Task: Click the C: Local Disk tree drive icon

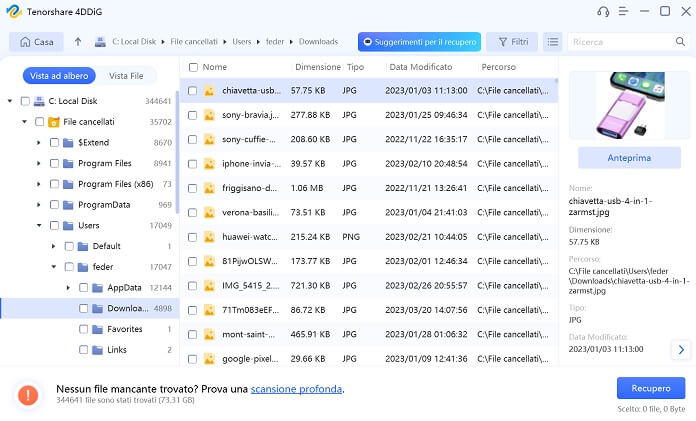Action: coord(39,101)
